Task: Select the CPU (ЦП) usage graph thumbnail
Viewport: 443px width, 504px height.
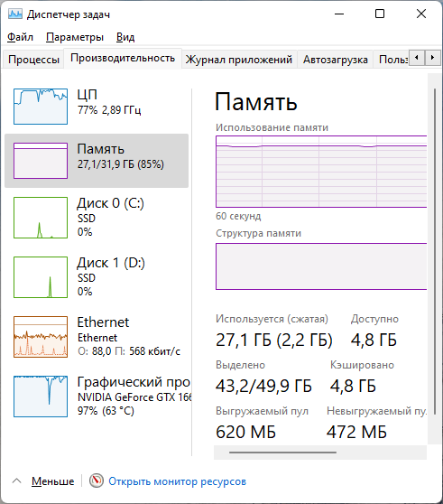Action: pyautogui.click(x=41, y=107)
